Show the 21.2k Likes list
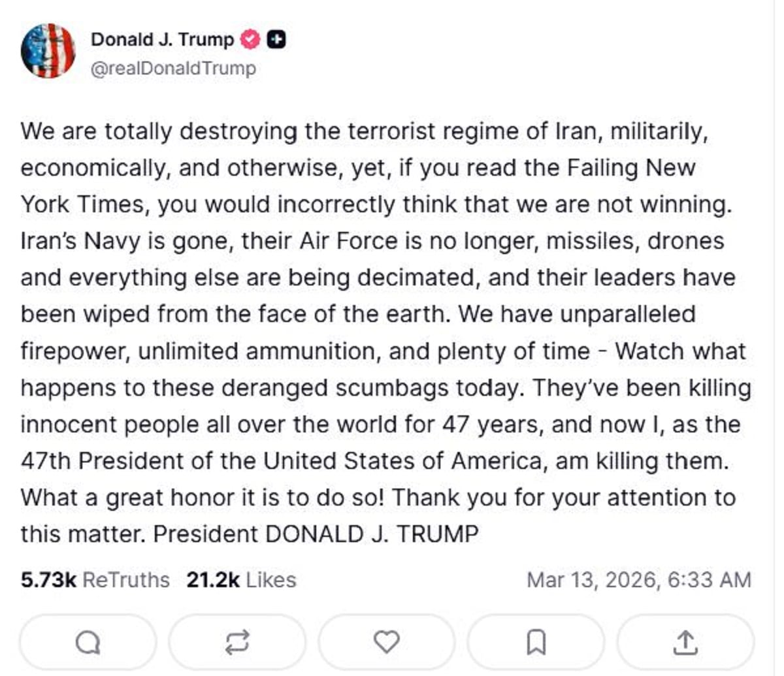Viewport: 784px width, 676px height. pos(241,580)
